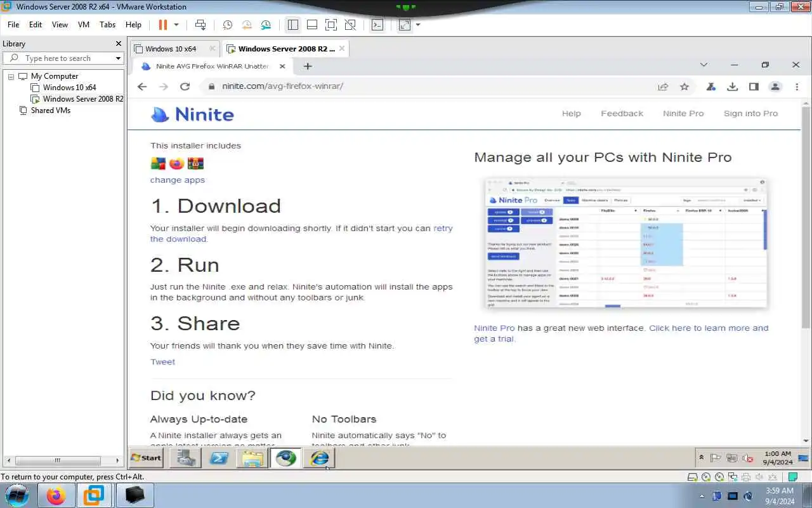812x508 pixels.
Task: Toggle the library sidebar view icon
Action: (x=292, y=25)
